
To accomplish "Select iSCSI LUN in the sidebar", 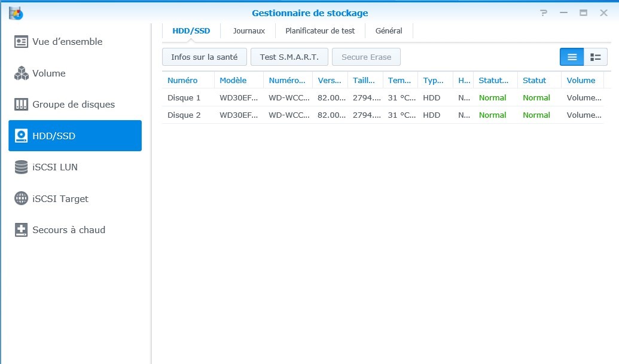I will [x=75, y=167].
